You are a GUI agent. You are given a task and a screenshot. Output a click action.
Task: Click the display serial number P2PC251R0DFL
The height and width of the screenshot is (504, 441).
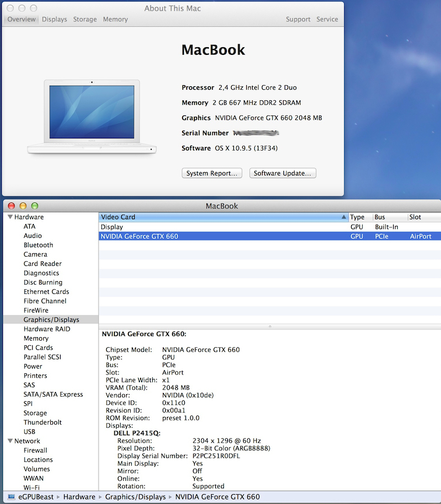tap(216, 456)
